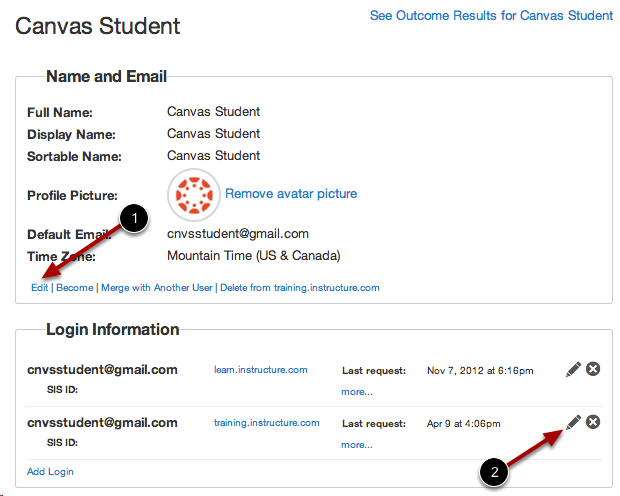Expand more... under the Apr 9 request

pos(356,444)
